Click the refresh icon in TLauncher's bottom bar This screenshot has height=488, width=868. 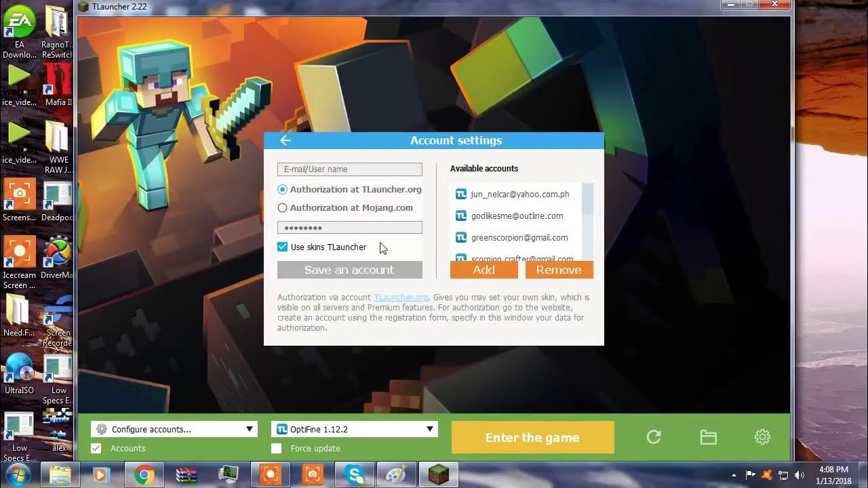(654, 437)
